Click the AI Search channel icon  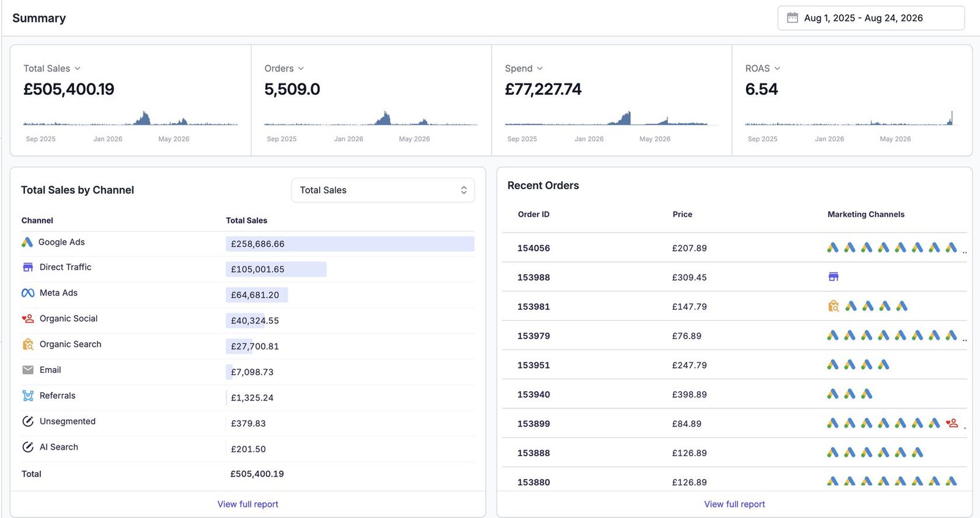coord(28,448)
